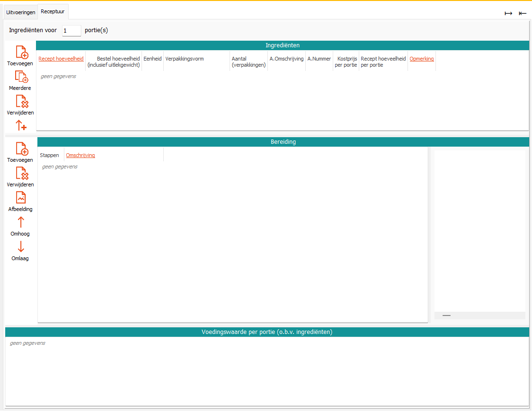
Task: Expand panel with right-pointing arrow icon
Action: [x=508, y=13]
